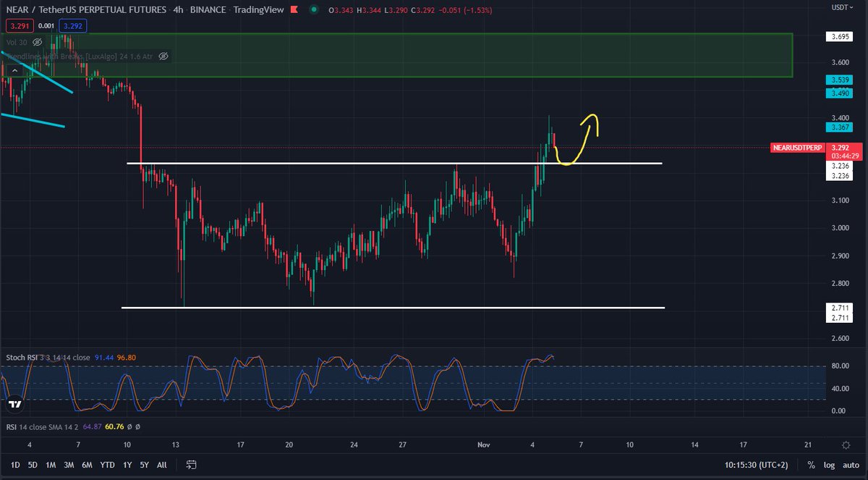
Task: Click the green market status dot
Action: (x=312, y=9)
